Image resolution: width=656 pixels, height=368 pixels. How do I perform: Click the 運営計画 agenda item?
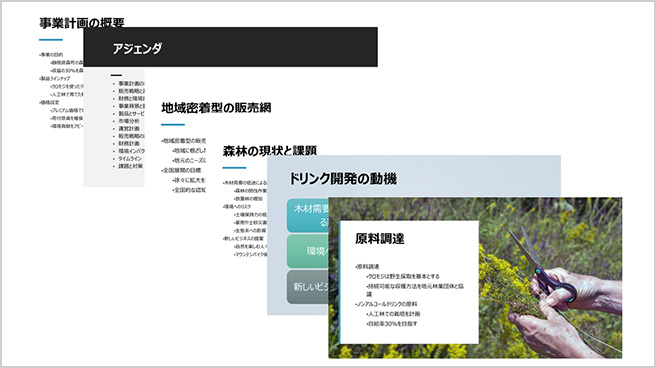pyautogui.click(x=129, y=128)
